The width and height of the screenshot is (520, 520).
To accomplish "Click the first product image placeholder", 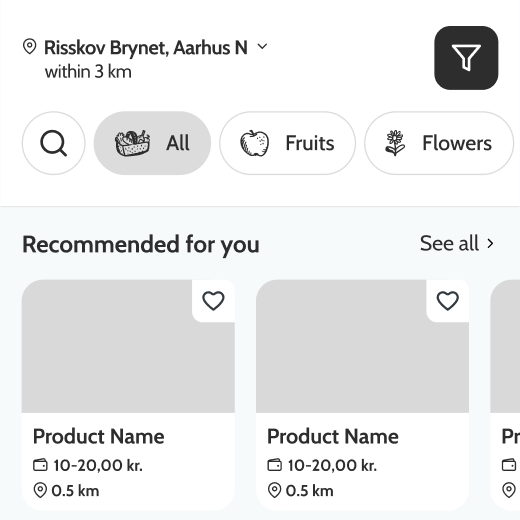I will [128, 347].
